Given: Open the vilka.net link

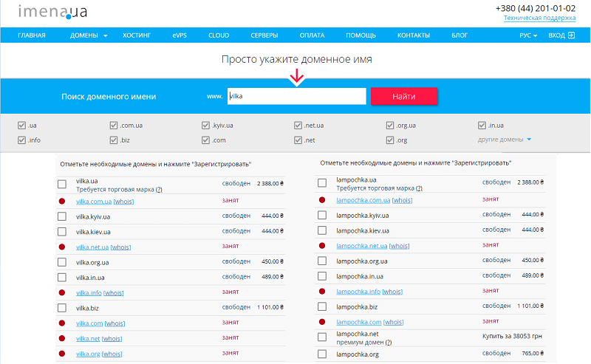Looking at the screenshot, I should click(88, 339).
